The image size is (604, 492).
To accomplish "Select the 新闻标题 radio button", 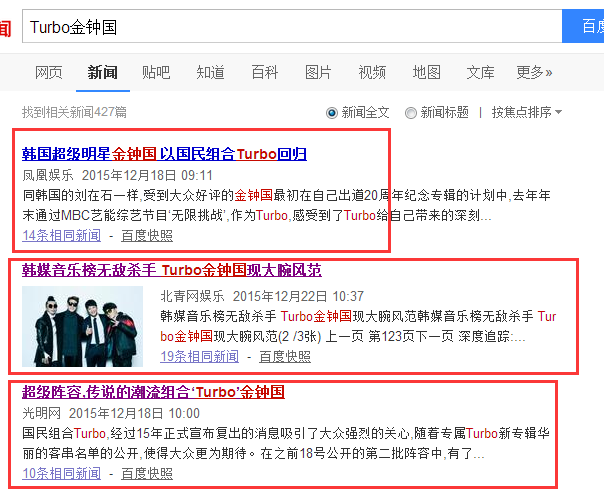I will tap(411, 113).
